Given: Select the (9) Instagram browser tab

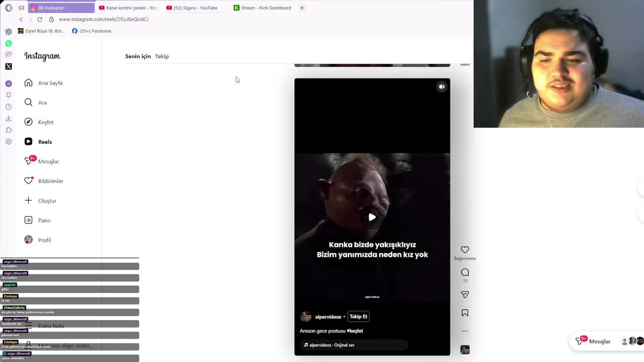Looking at the screenshot, I should pyautogui.click(x=61, y=8).
